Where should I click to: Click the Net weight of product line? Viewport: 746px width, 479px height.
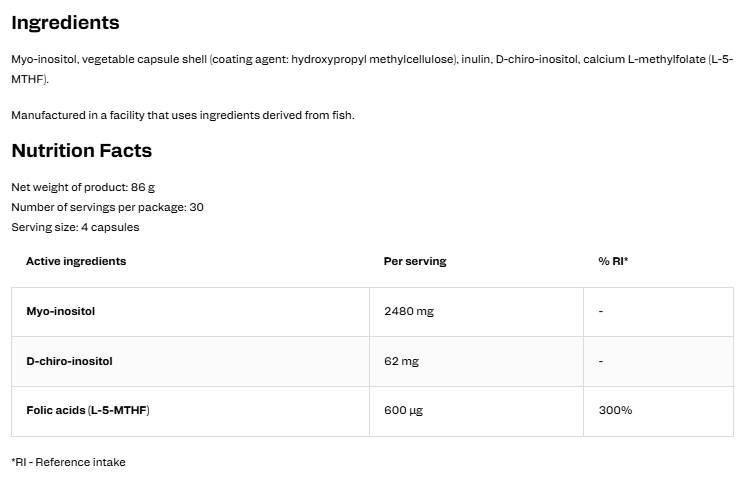coord(83,187)
